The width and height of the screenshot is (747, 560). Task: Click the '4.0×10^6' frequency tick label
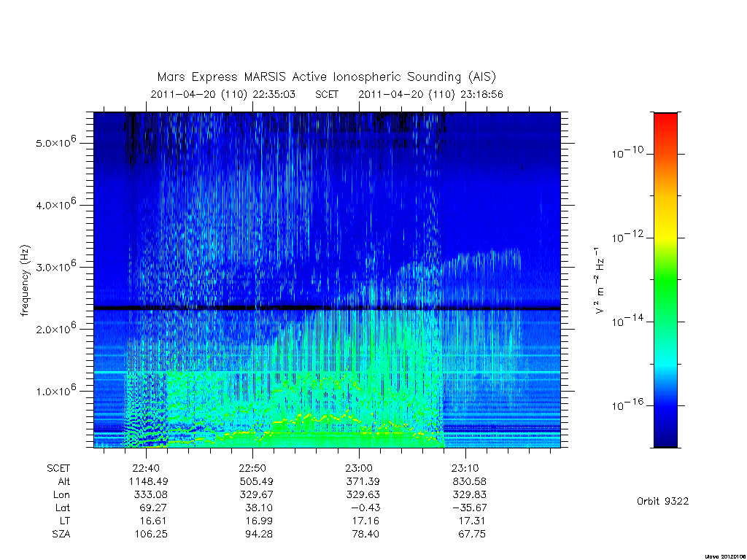(x=55, y=204)
